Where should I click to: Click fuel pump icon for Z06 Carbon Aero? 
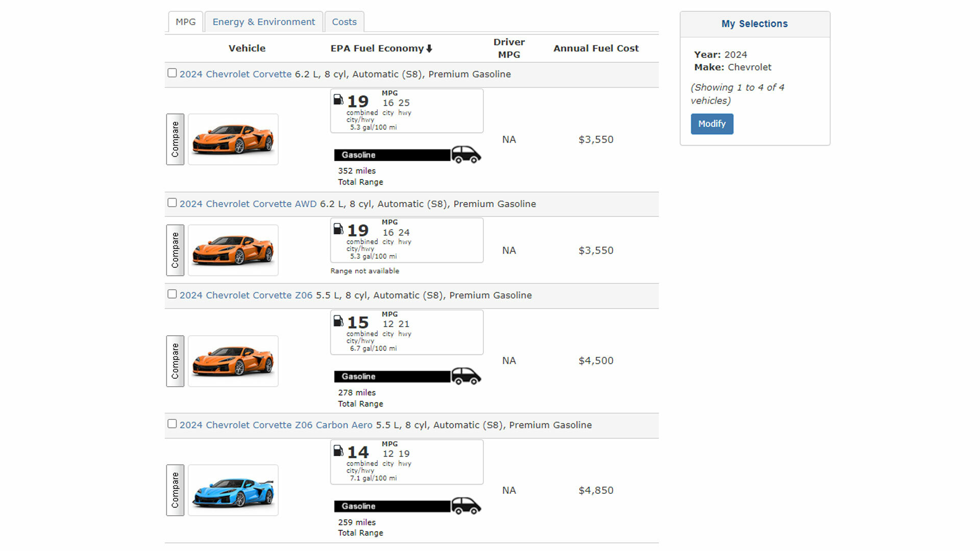point(338,450)
